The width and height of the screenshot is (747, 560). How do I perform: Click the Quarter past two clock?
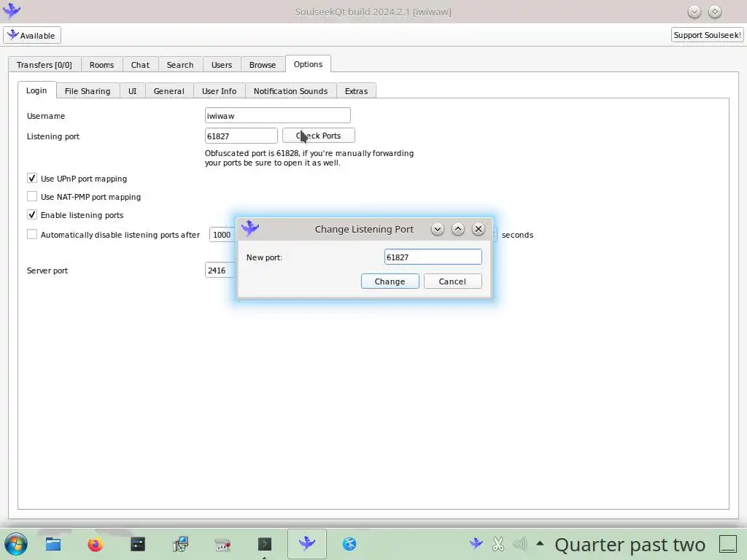tap(630, 544)
